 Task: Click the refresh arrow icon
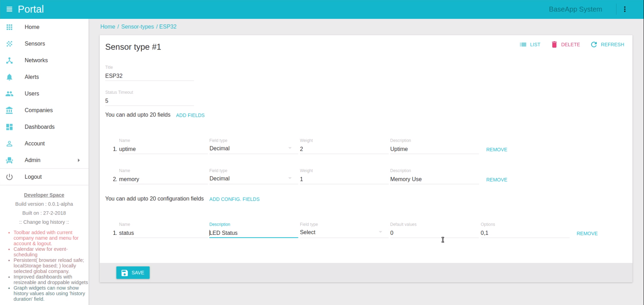tap(594, 44)
